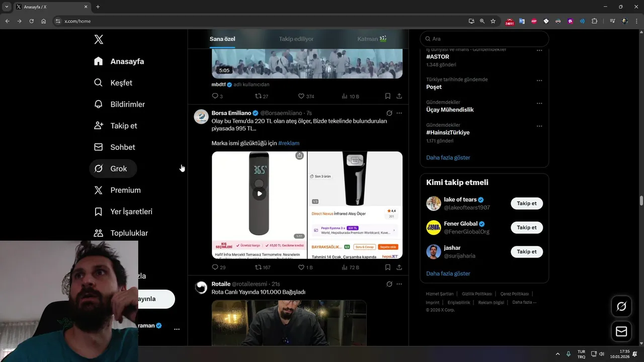The image size is (644, 362).
Task: Open floating messages envelope button
Action: tap(621, 331)
